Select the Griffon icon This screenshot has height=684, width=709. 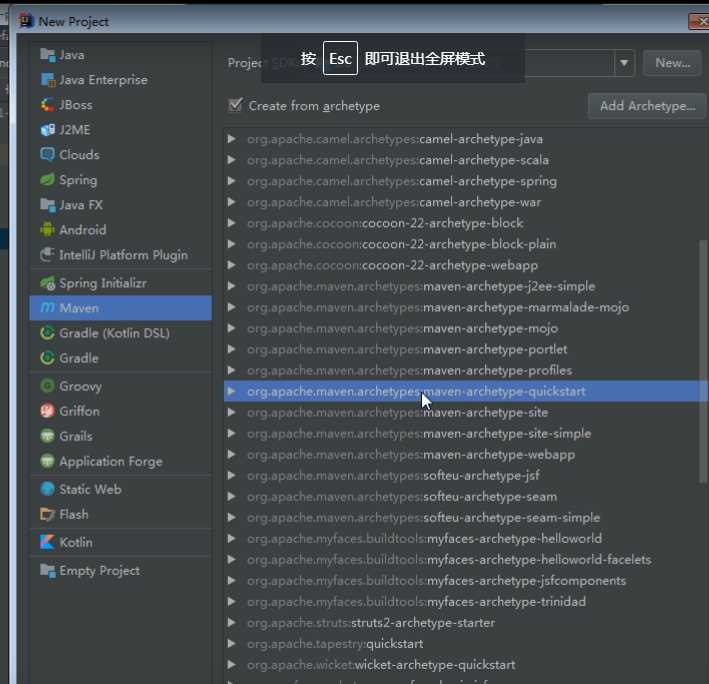pyautogui.click(x=47, y=411)
